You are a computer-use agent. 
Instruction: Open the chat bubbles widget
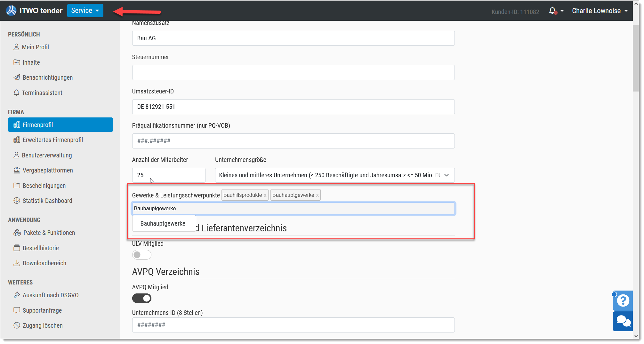(623, 321)
